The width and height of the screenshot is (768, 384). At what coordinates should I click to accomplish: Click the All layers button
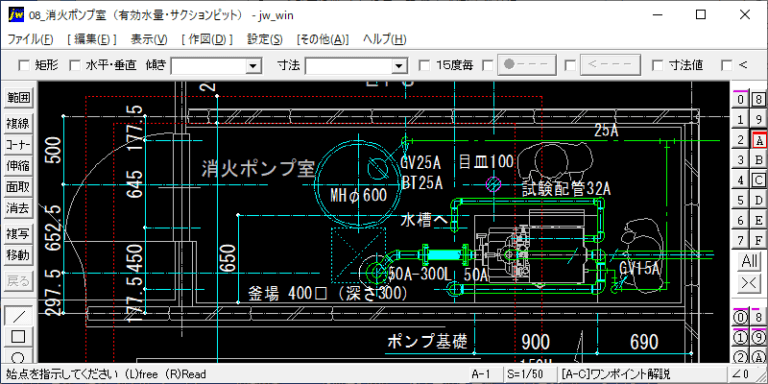[x=750, y=262]
